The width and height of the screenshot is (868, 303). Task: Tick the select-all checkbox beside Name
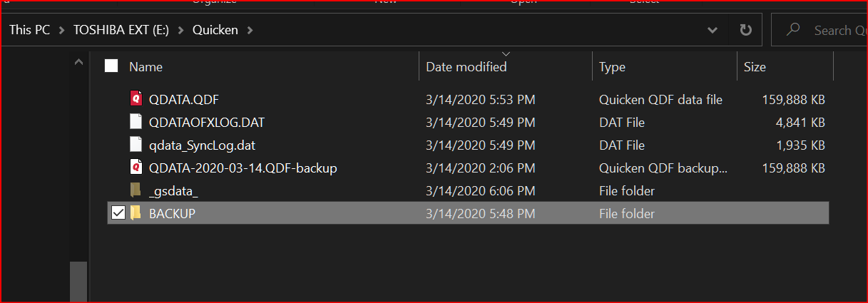pos(111,66)
